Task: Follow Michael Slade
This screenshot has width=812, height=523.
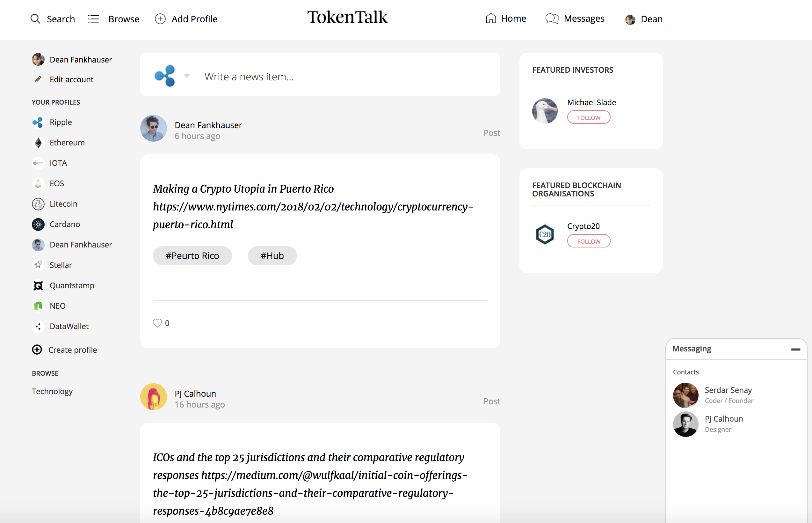Action: click(588, 117)
